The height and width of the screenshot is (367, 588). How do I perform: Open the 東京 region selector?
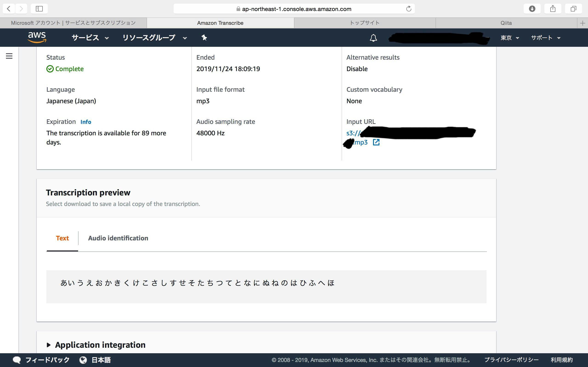(509, 38)
